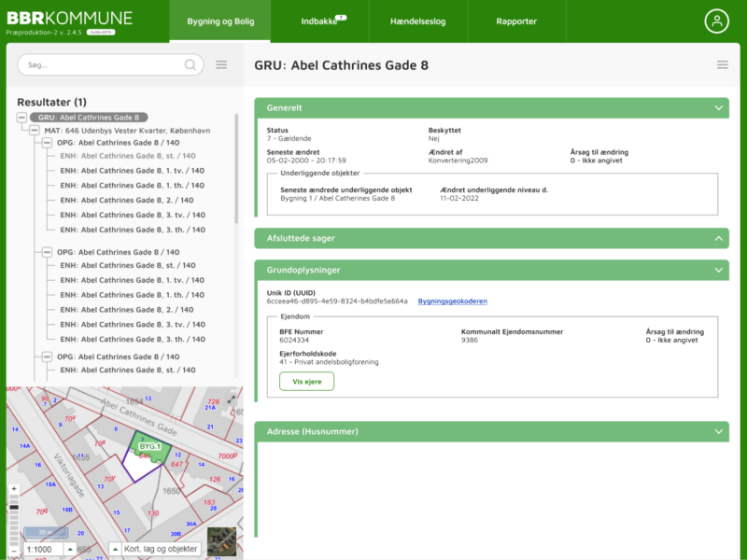
Task: Collapse the GRU Abel Cathrines Gade 8 tree node
Action: (x=22, y=118)
